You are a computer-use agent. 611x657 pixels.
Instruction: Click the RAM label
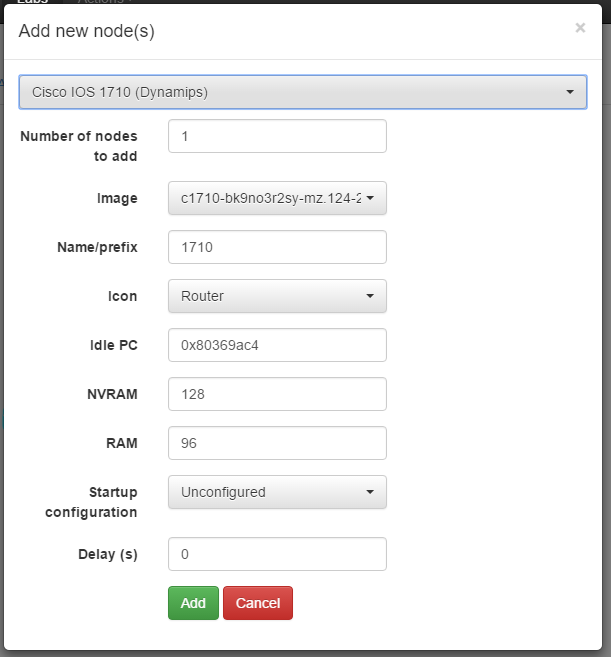122,443
